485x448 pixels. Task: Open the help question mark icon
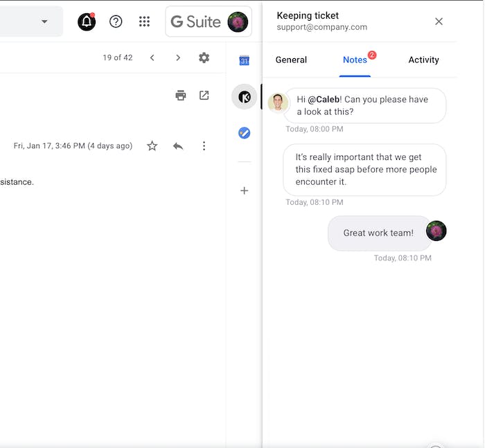point(116,21)
